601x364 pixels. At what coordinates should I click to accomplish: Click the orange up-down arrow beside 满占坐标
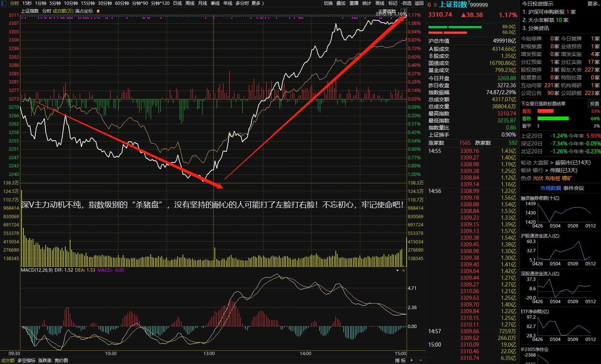(98, 11)
